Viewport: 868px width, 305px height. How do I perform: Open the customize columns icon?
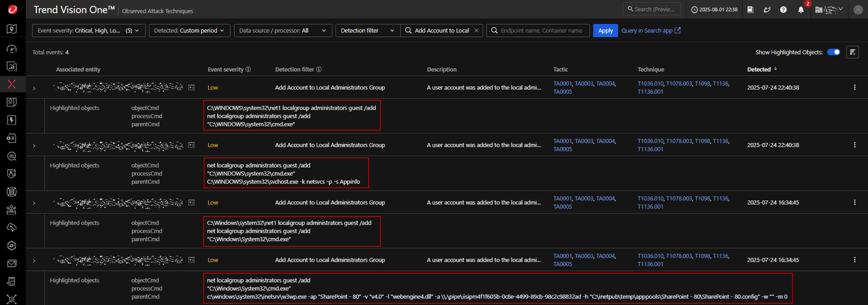pos(852,52)
